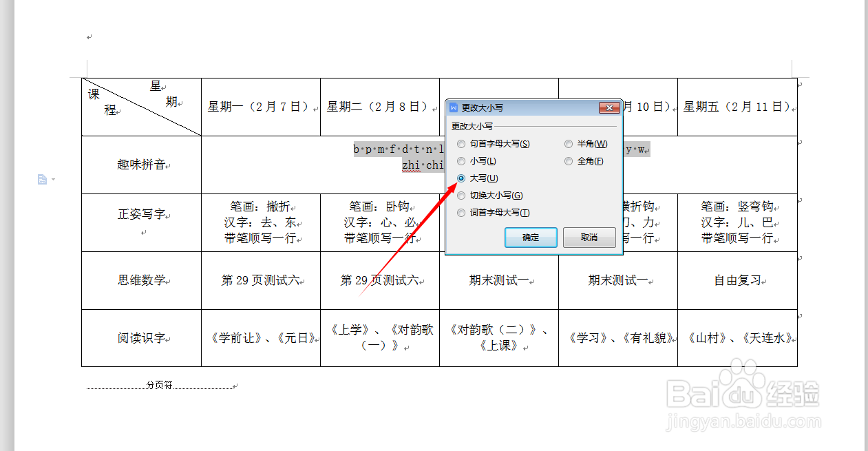Click the 期末测试一 cell

498,280
